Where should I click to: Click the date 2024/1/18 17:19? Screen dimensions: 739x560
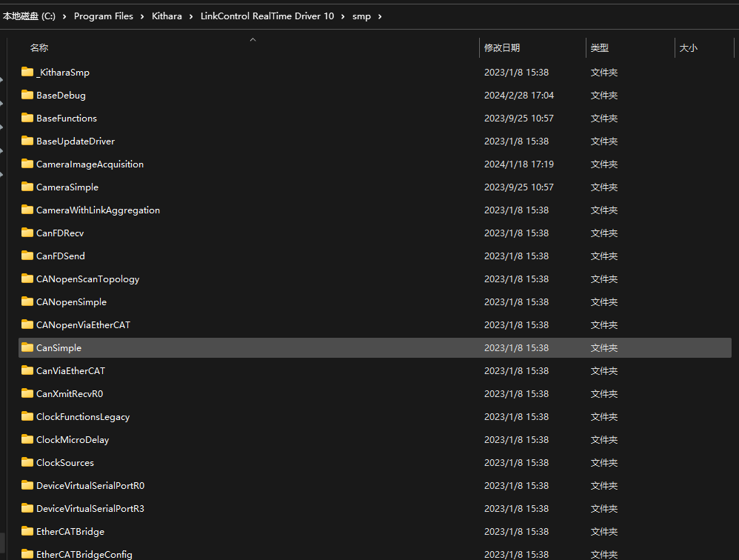click(519, 164)
